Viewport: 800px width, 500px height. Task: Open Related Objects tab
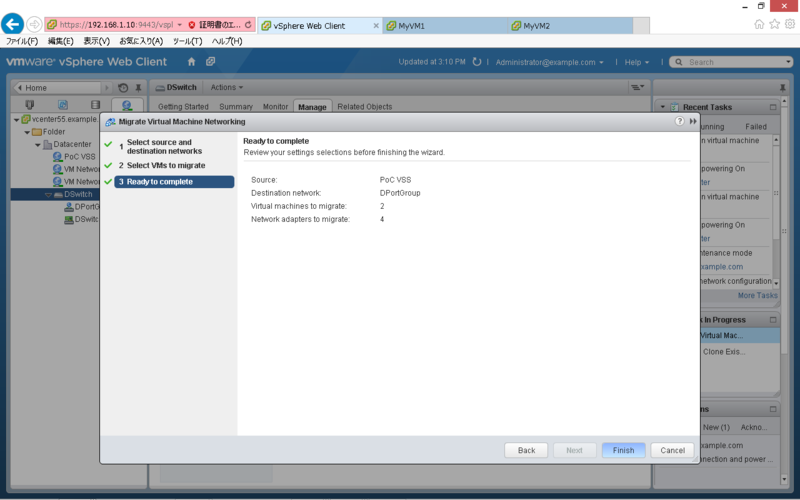365,107
